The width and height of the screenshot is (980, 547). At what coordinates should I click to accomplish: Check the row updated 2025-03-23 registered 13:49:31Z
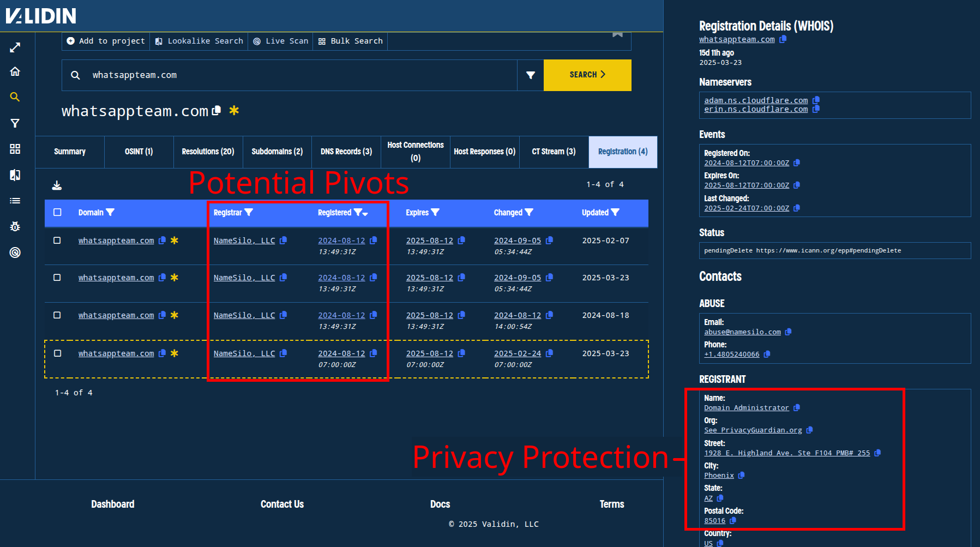tap(57, 277)
